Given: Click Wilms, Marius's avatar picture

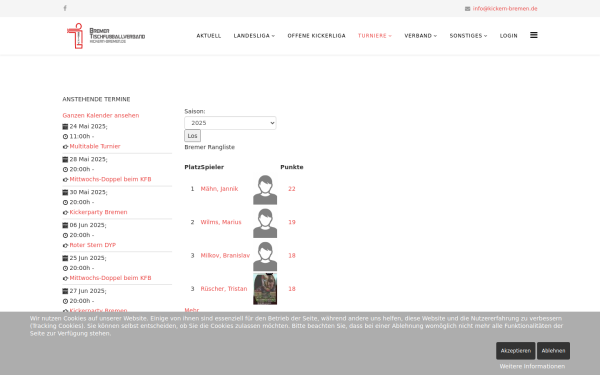Looking at the screenshot, I should [265, 223].
